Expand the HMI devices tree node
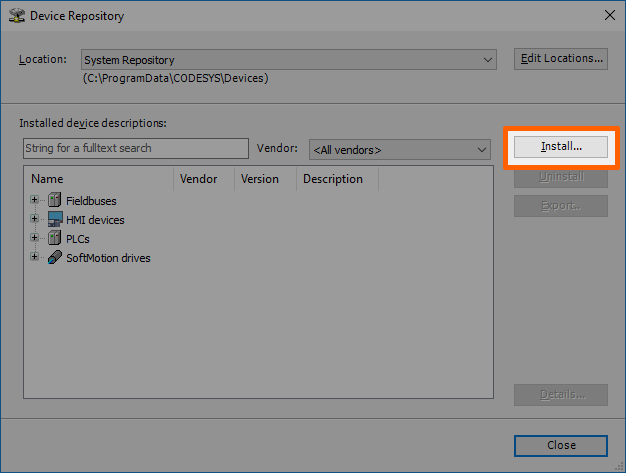Image resolution: width=626 pixels, height=473 pixels. point(35,220)
